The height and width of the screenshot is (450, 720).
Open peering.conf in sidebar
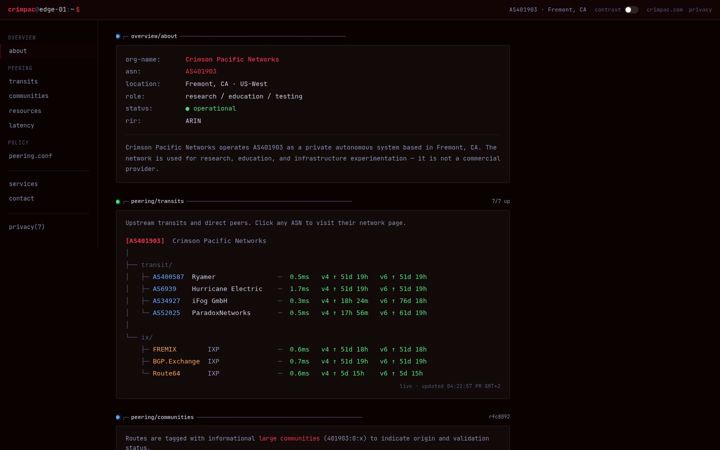(x=30, y=156)
